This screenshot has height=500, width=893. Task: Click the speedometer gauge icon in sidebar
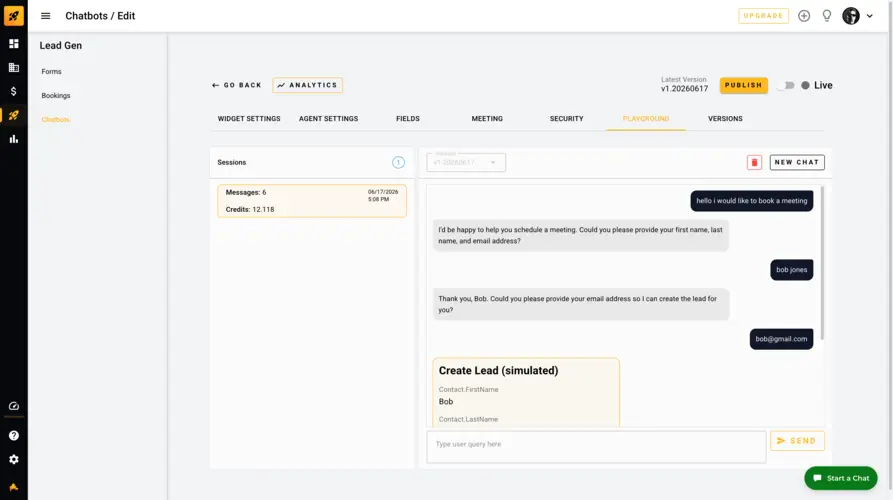(x=14, y=406)
